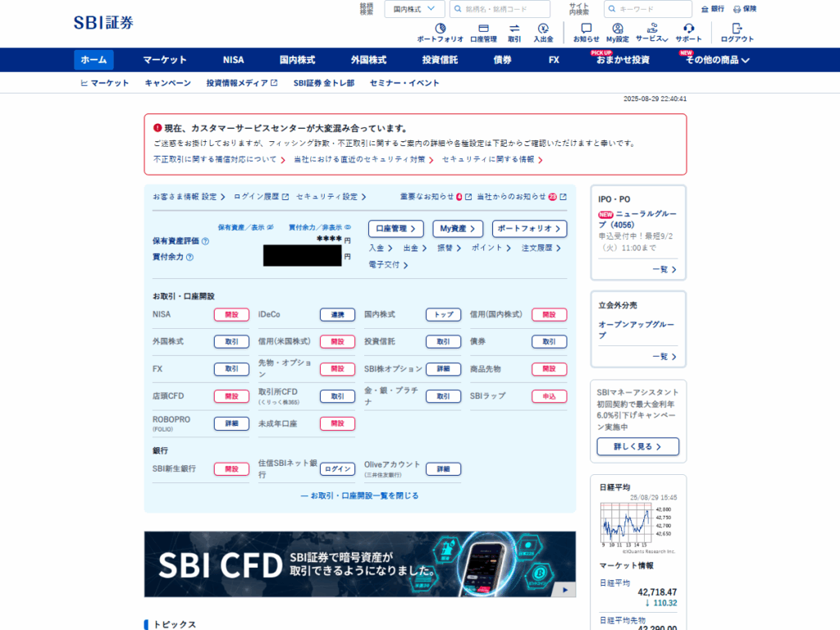Click the NISA 開設 account opening button
840x630 pixels.
[231, 314]
